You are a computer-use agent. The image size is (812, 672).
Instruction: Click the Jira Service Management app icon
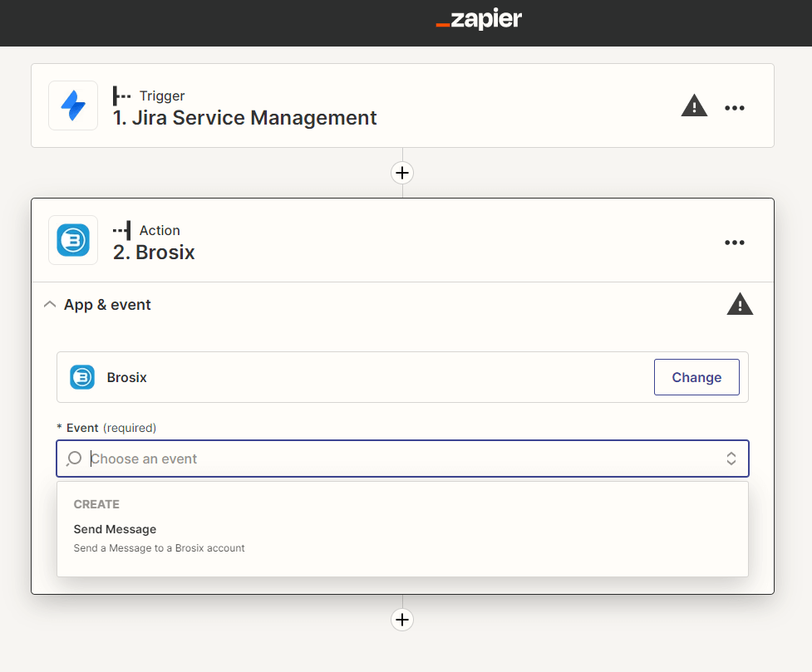click(x=73, y=105)
